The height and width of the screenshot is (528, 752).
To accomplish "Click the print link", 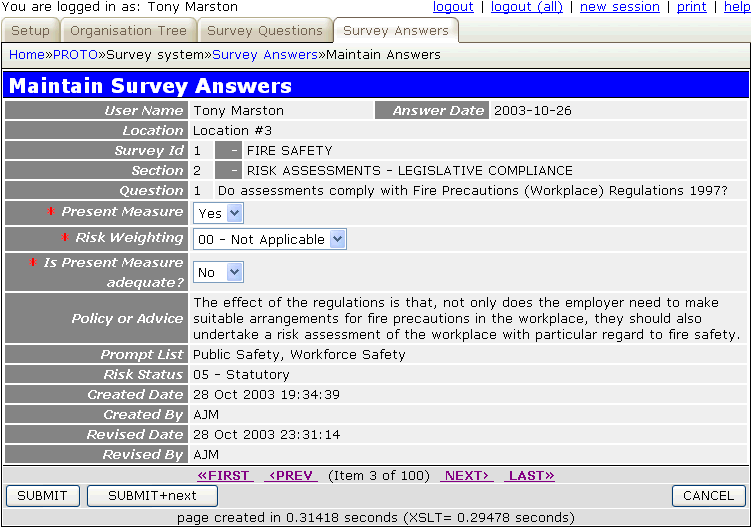I will 691,7.
